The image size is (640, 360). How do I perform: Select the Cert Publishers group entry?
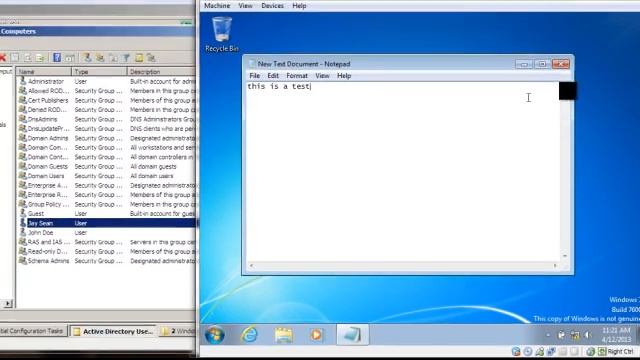pyautogui.click(x=48, y=100)
